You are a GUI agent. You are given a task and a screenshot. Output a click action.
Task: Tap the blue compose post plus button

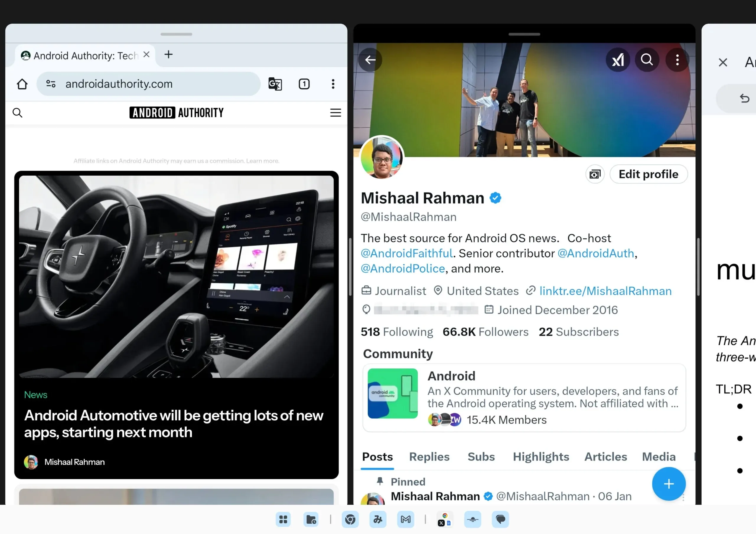tap(668, 484)
